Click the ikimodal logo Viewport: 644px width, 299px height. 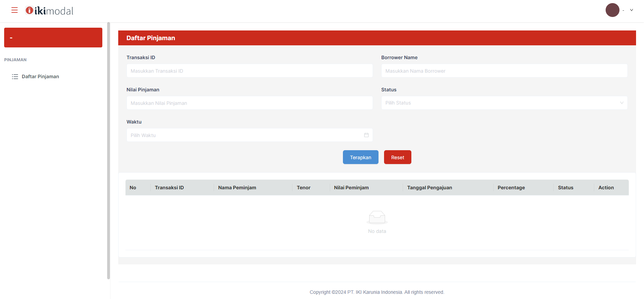[x=49, y=11]
